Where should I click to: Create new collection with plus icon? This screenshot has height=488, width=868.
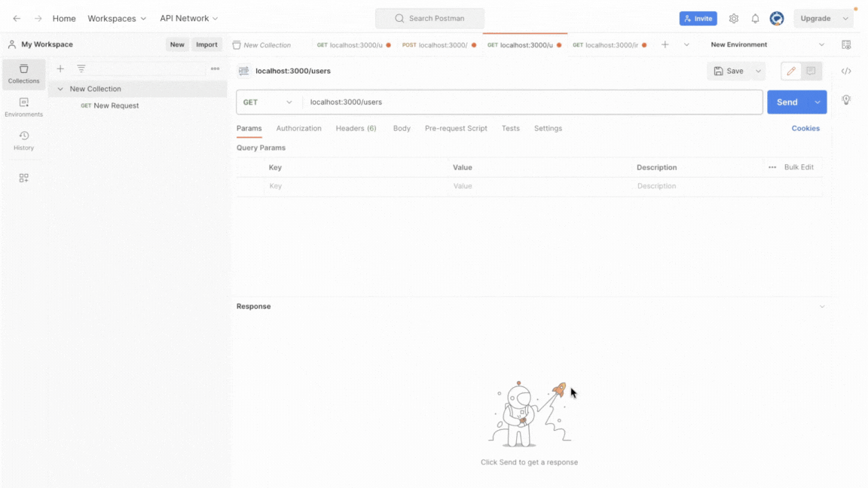[60, 69]
